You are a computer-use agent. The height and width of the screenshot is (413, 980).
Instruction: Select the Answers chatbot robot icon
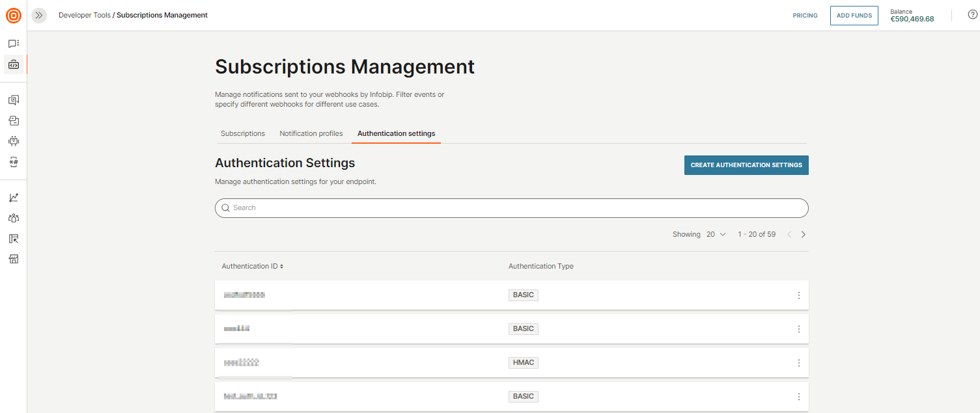click(x=13, y=140)
